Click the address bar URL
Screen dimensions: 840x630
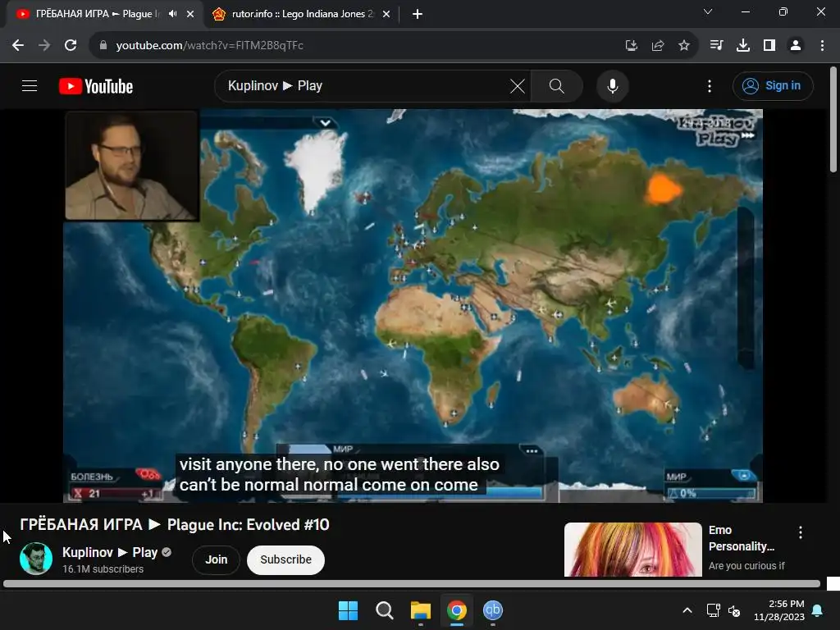coord(209,45)
